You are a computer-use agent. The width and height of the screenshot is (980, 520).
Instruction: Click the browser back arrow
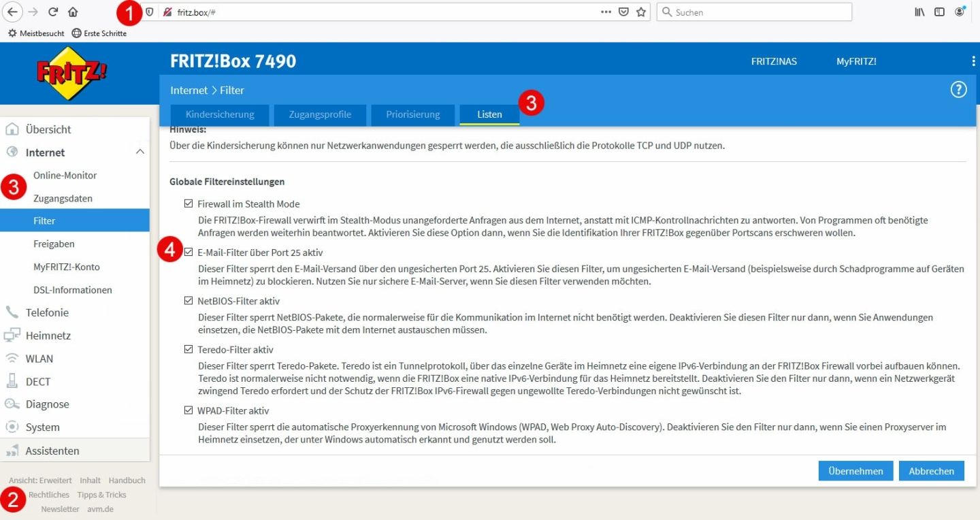(x=14, y=12)
